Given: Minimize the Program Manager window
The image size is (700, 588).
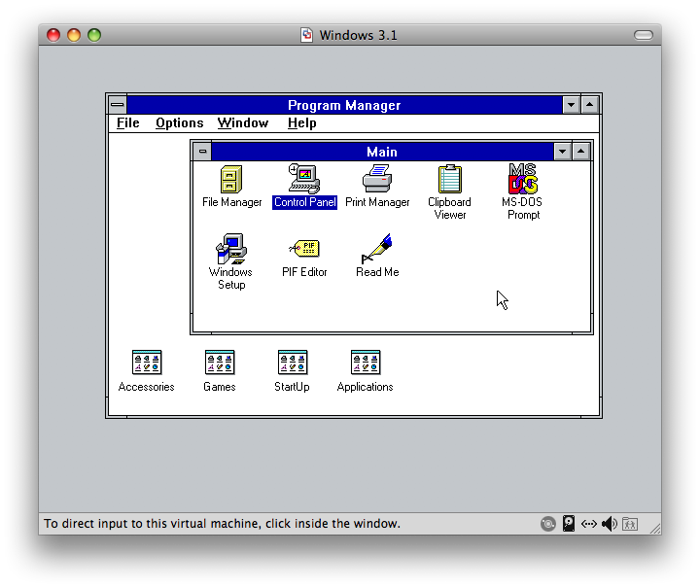Looking at the screenshot, I should pos(571,105).
